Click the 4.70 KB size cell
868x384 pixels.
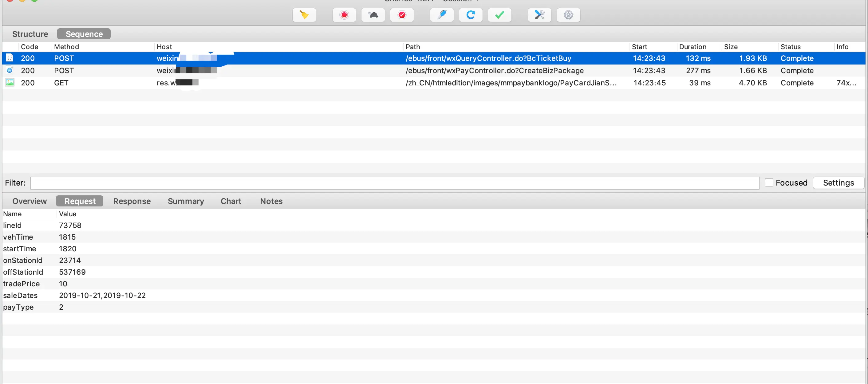tap(752, 83)
